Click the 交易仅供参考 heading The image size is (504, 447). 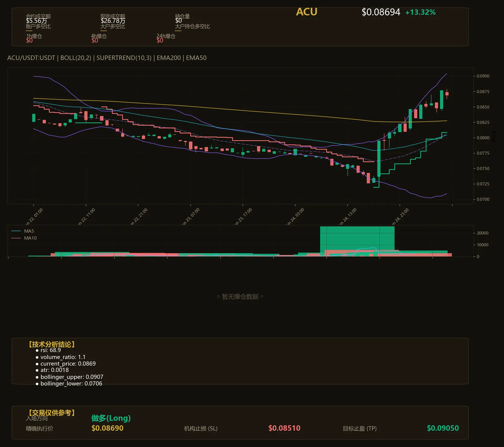52,413
